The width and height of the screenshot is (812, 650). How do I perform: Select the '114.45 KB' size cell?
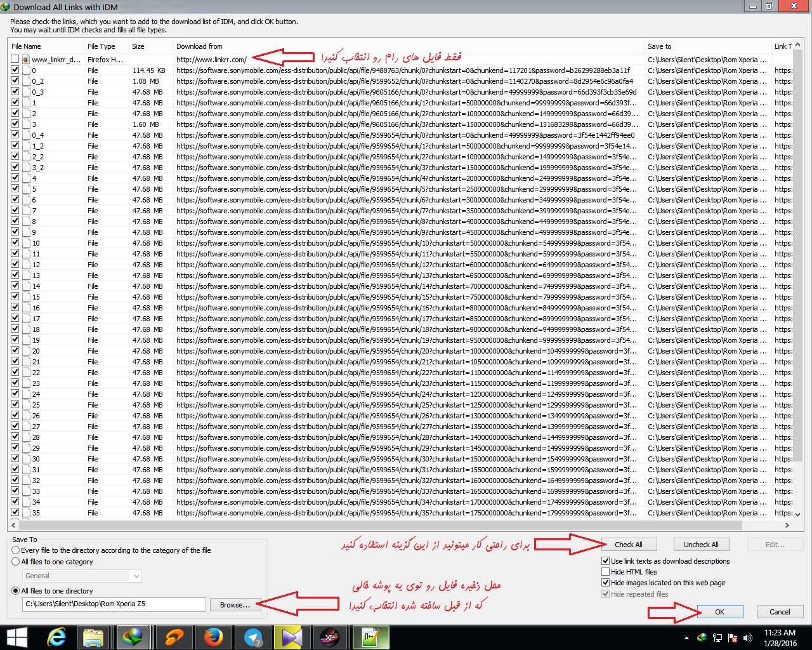pyautogui.click(x=149, y=70)
